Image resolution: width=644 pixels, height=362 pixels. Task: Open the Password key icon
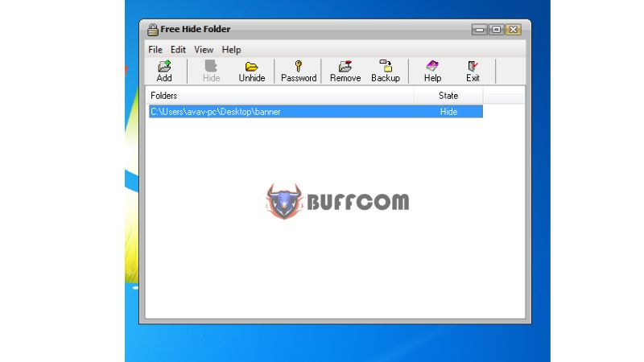[299, 66]
